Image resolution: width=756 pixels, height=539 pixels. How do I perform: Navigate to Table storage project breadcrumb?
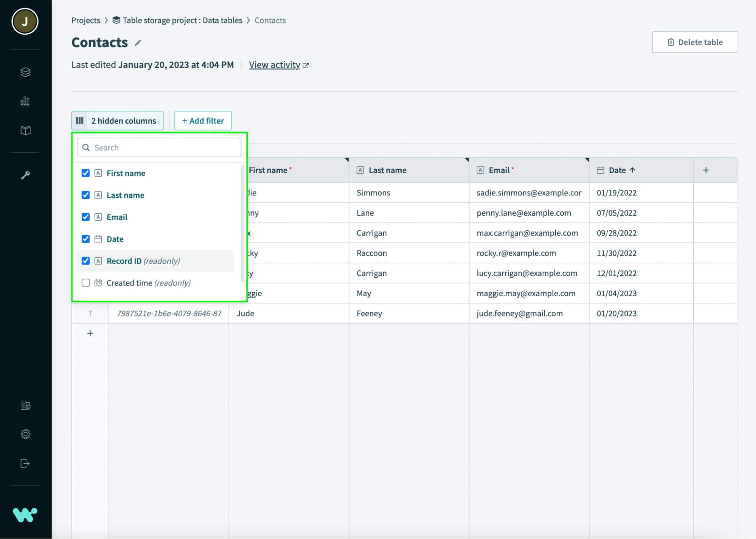pos(182,20)
